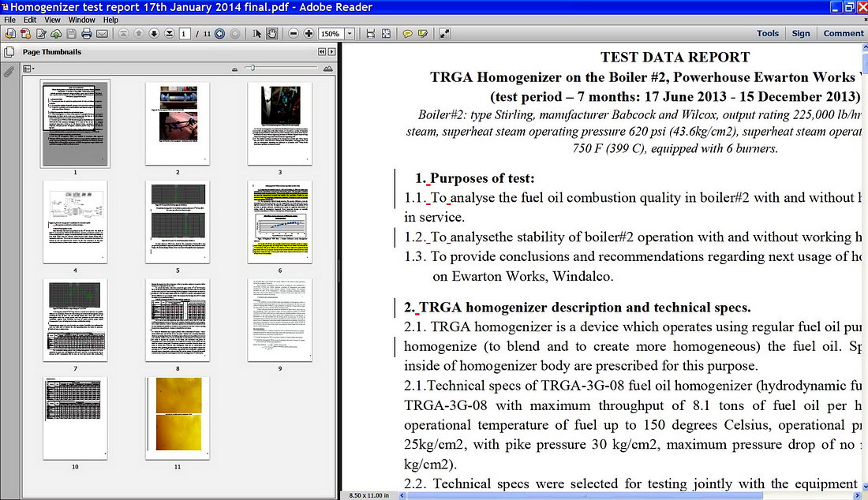Open the Sign pane

click(800, 33)
